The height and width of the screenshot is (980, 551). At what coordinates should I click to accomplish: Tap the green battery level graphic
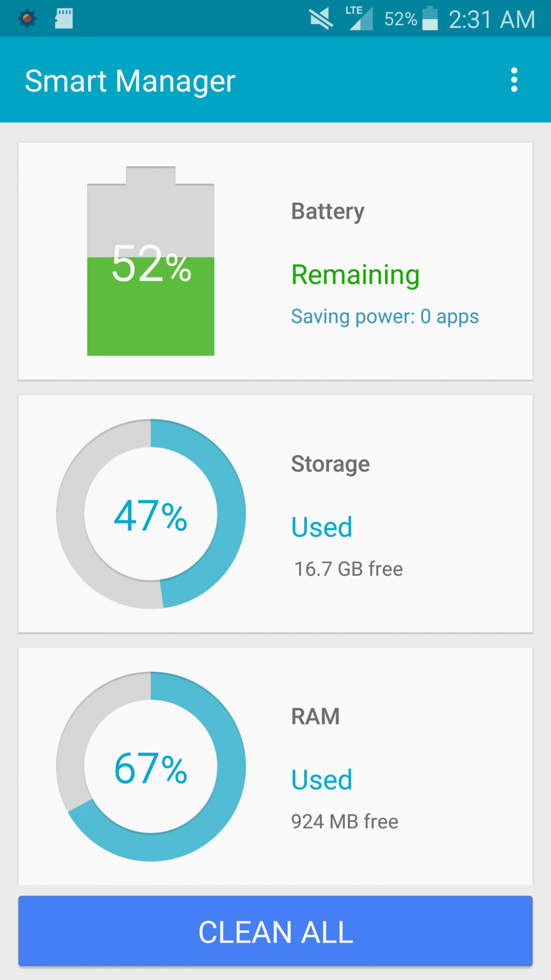point(151,261)
